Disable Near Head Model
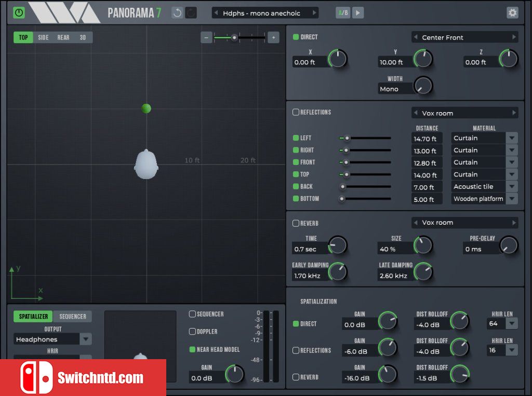This screenshot has height=396, width=532. (x=192, y=349)
